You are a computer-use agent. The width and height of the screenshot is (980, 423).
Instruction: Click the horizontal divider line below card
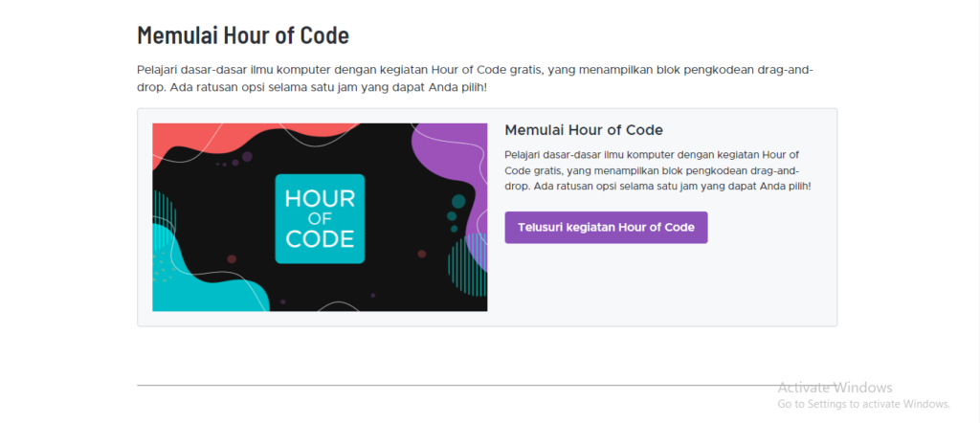pyautogui.click(x=487, y=386)
